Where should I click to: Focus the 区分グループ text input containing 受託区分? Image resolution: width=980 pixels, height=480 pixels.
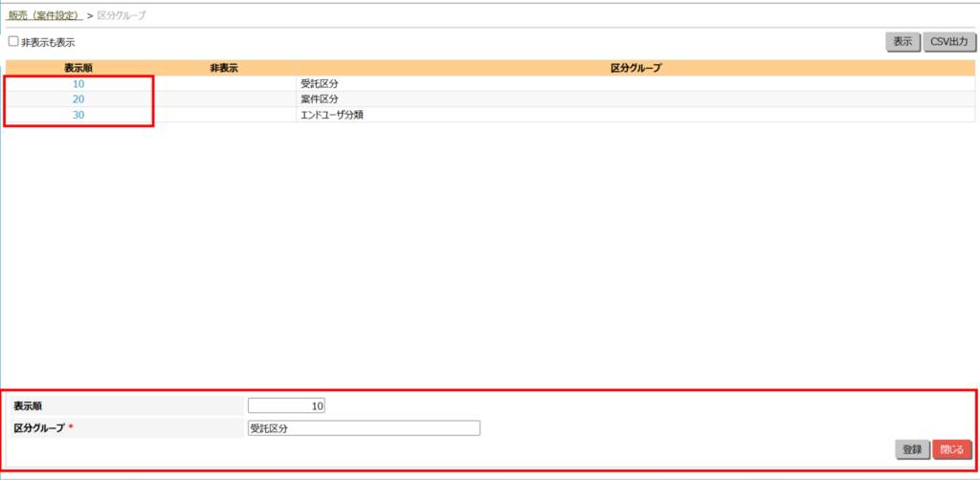[364, 428]
